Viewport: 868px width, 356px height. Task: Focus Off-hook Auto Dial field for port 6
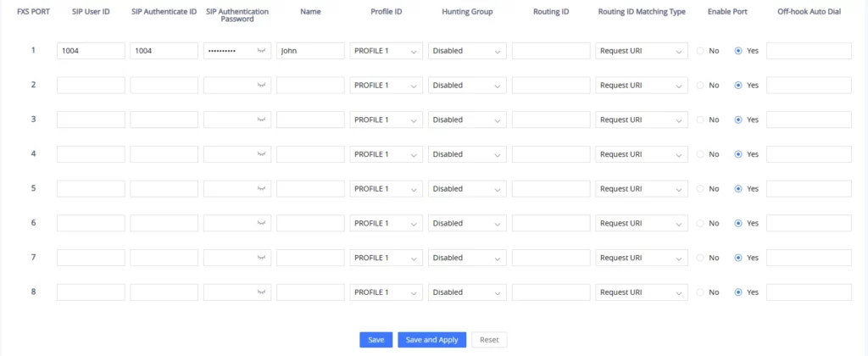coord(809,223)
